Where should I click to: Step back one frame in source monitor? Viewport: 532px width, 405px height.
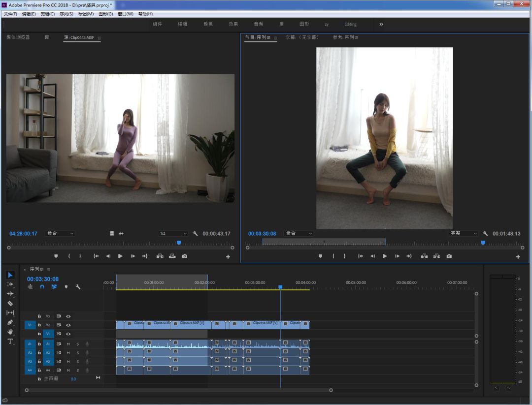pos(108,256)
